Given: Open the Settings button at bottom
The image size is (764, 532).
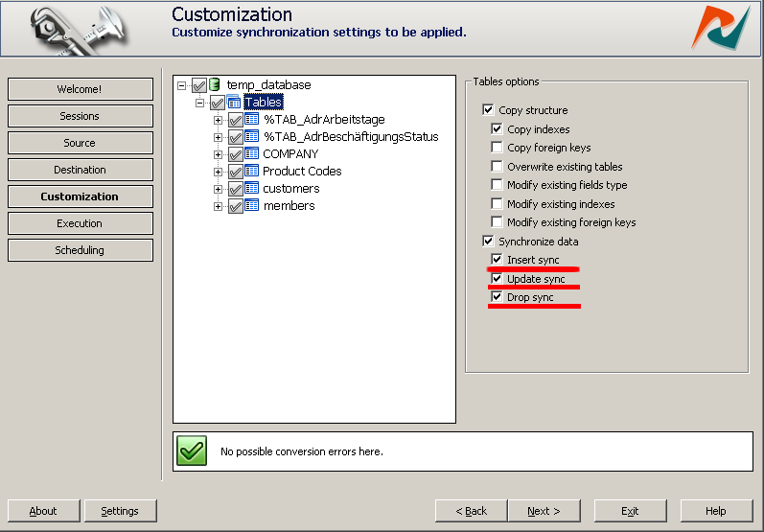Looking at the screenshot, I should 121,511.
